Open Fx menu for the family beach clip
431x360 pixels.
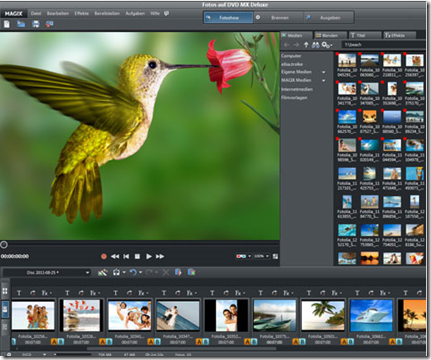[x=46, y=293]
